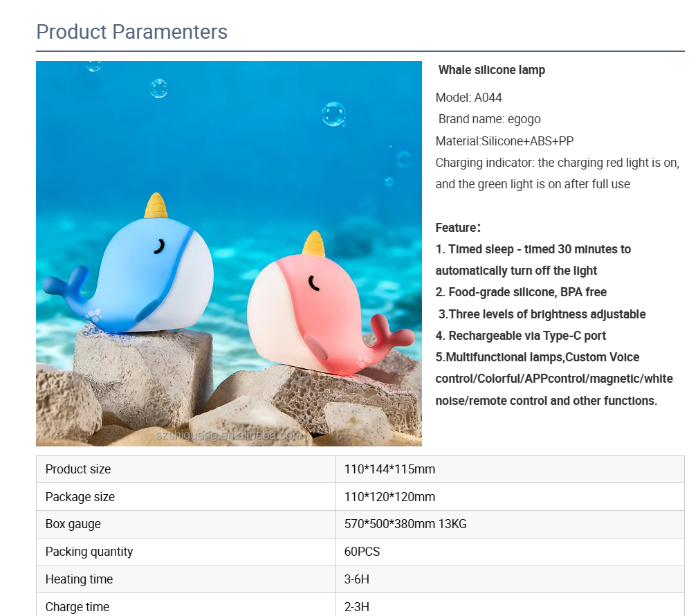698x616 pixels.
Task: Click the Package size row label
Action: pyautogui.click(x=80, y=497)
